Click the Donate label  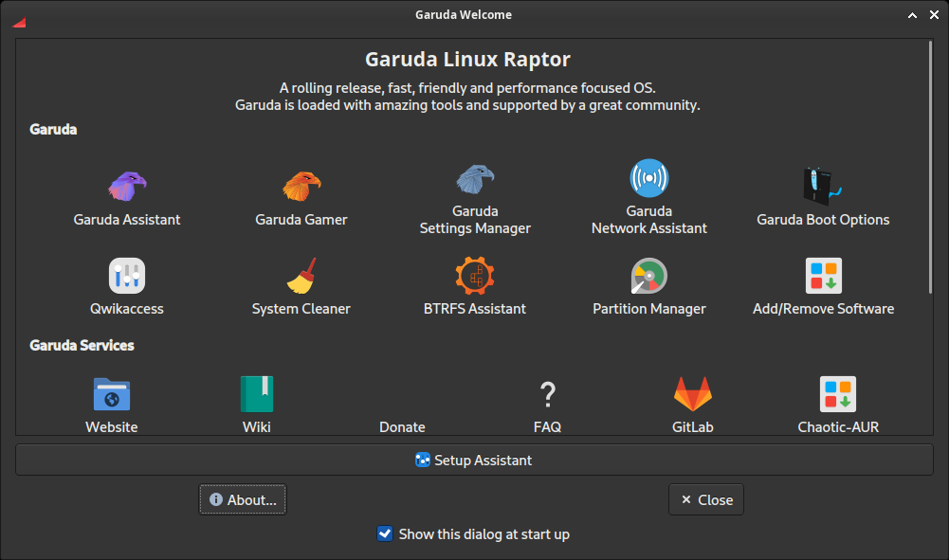pos(402,427)
